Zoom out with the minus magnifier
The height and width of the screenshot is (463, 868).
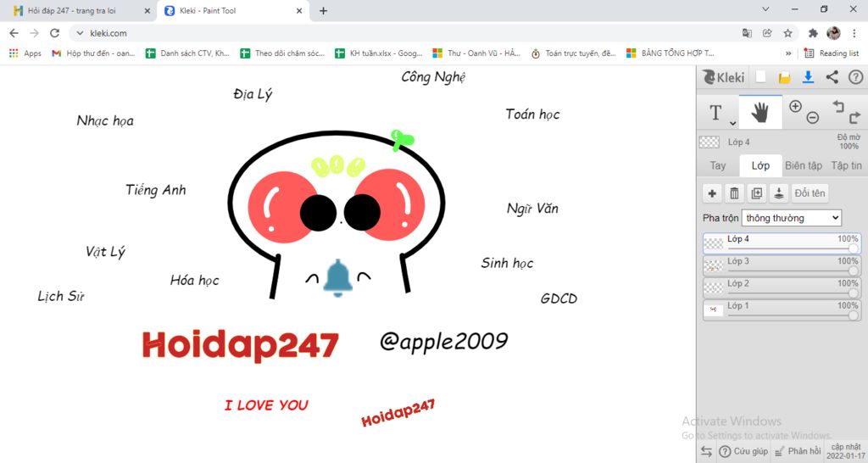pos(812,117)
